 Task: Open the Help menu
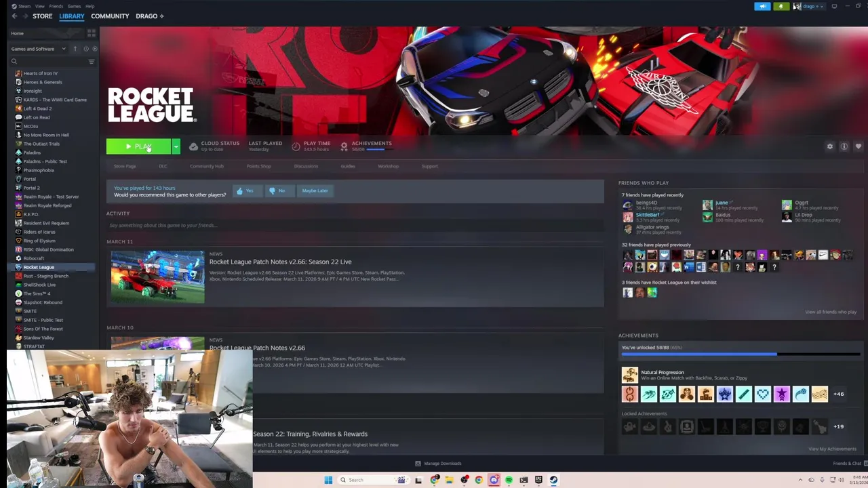90,6
